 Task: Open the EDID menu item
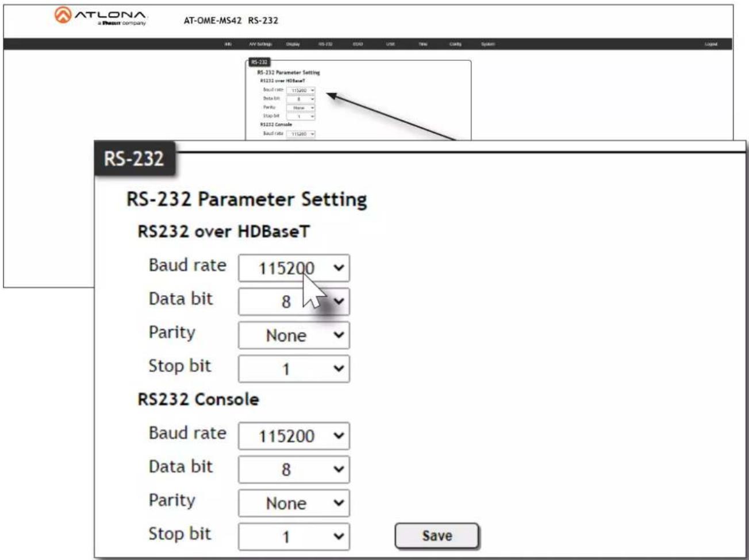click(x=358, y=44)
